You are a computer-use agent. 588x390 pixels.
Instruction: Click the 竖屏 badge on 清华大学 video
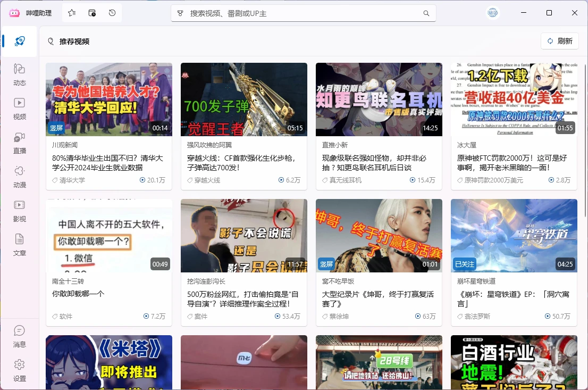click(x=56, y=128)
